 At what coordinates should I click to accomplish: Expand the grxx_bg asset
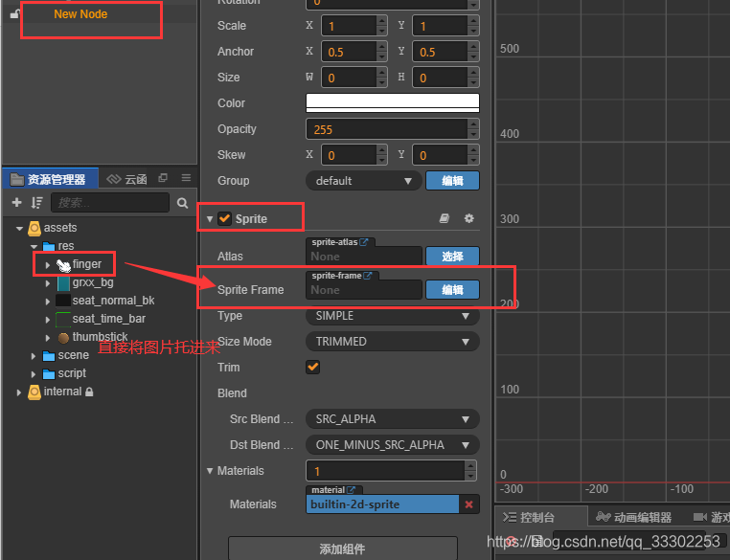[x=48, y=283]
